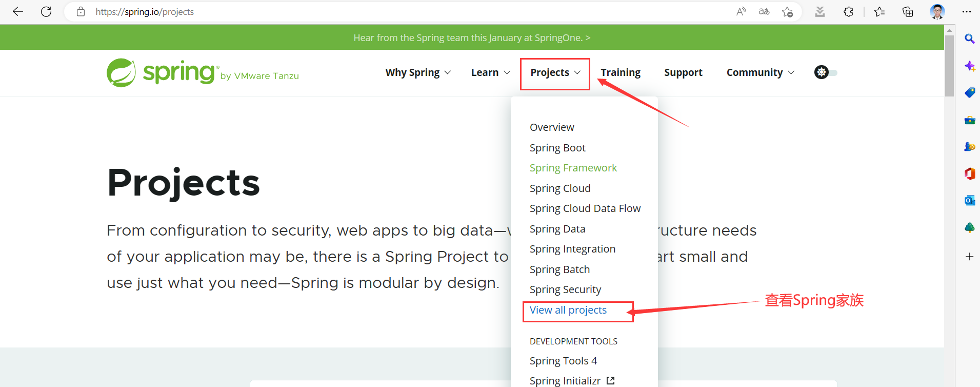This screenshot has width=980, height=387.
Task: Select Spring Cloud Data Flow entry
Action: (585, 208)
